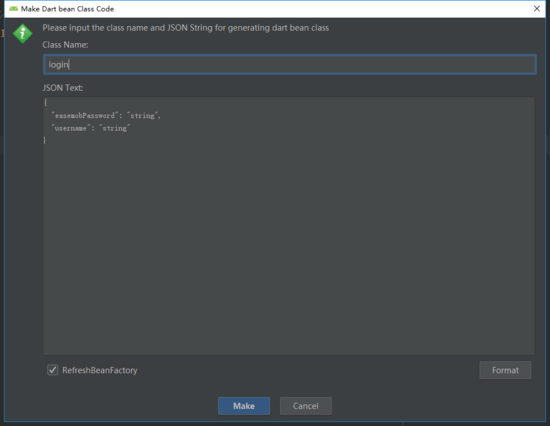
Task: Click the RefreshBeanFactory label text
Action: [100, 370]
